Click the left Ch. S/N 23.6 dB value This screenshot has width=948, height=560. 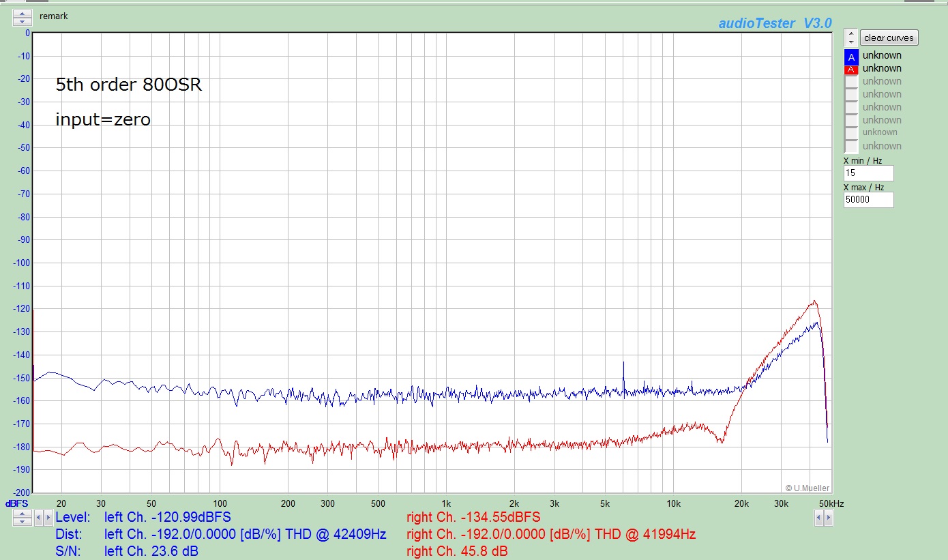(151, 551)
